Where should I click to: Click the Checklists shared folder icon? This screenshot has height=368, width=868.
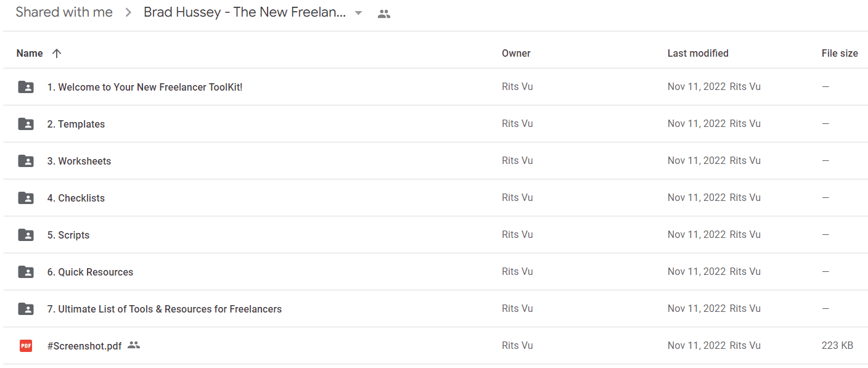click(x=26, y=198)
